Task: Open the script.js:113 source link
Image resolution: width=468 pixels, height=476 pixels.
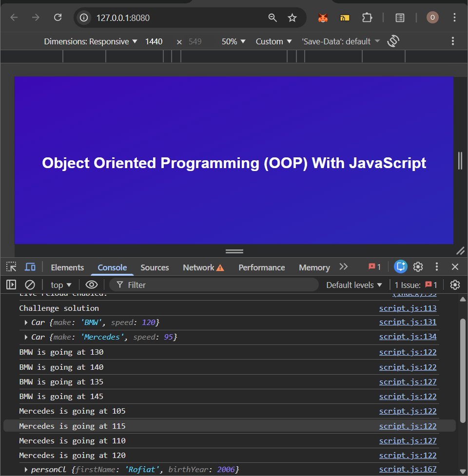Action: click(x=408, y=308)
